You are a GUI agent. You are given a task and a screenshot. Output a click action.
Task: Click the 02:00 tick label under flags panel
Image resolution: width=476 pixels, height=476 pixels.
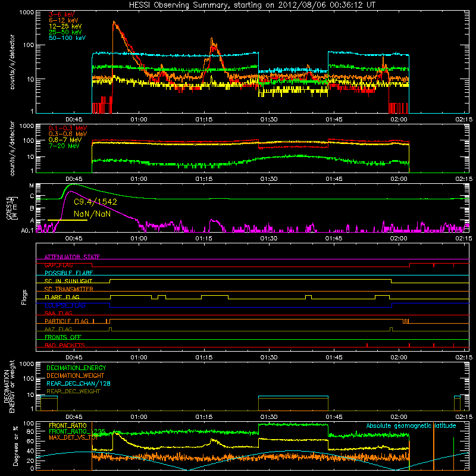pyautogui.click(x=399, y=358)
